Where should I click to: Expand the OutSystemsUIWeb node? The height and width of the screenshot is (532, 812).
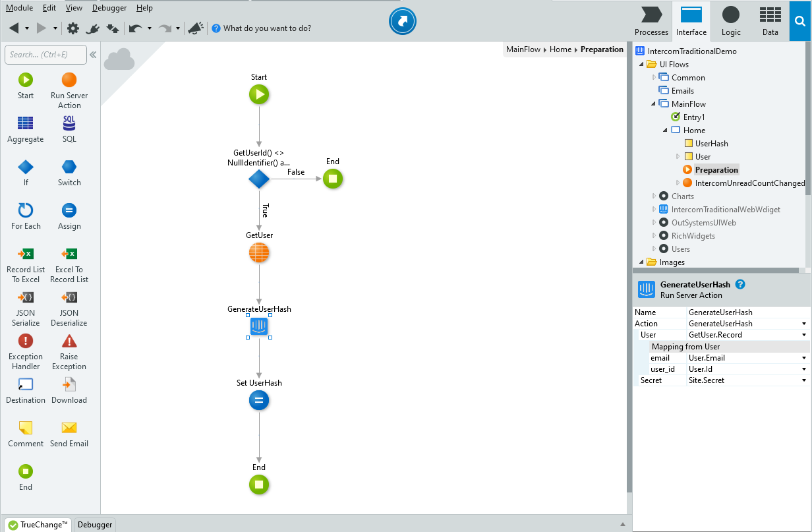[654, 223]
